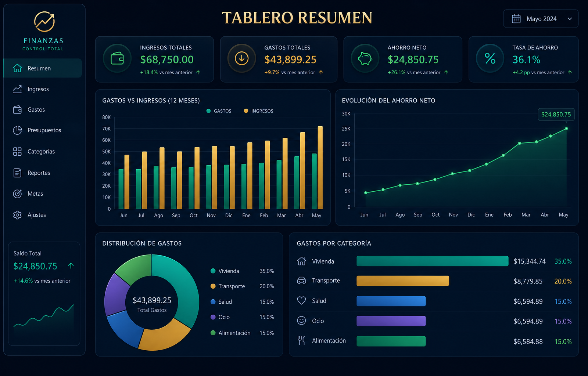
Task: Click the May data point on ahorro neto line
Action: click(x=566, y=129)
